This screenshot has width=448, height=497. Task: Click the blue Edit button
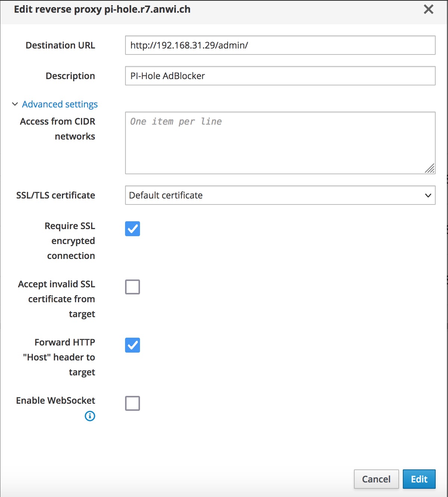coord(419,479)
